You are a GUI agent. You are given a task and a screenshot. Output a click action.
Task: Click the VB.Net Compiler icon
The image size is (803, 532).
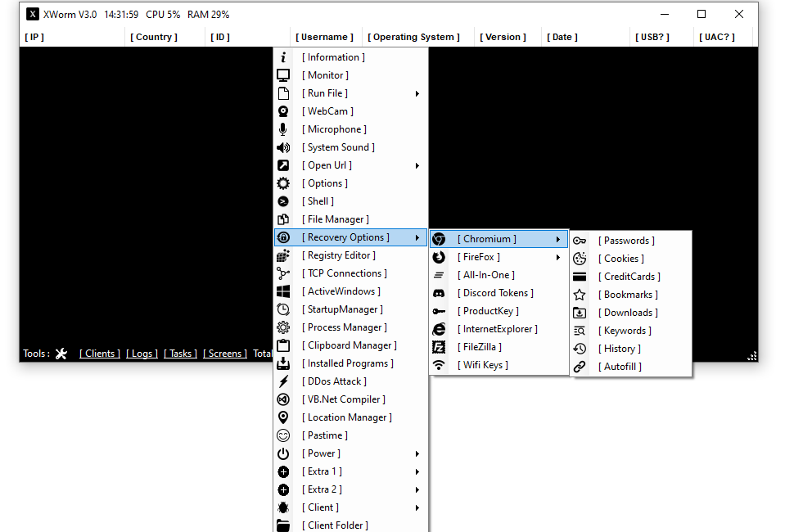[283, 399]
